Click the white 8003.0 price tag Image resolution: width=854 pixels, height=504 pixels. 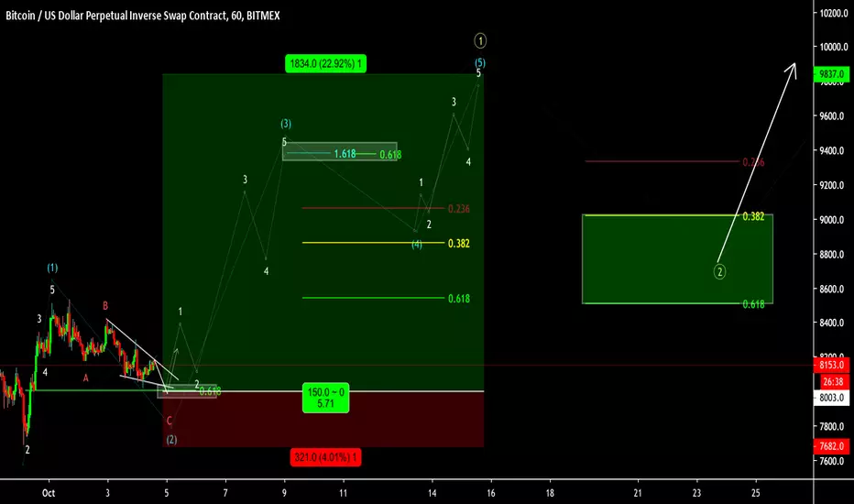[831, 398]
